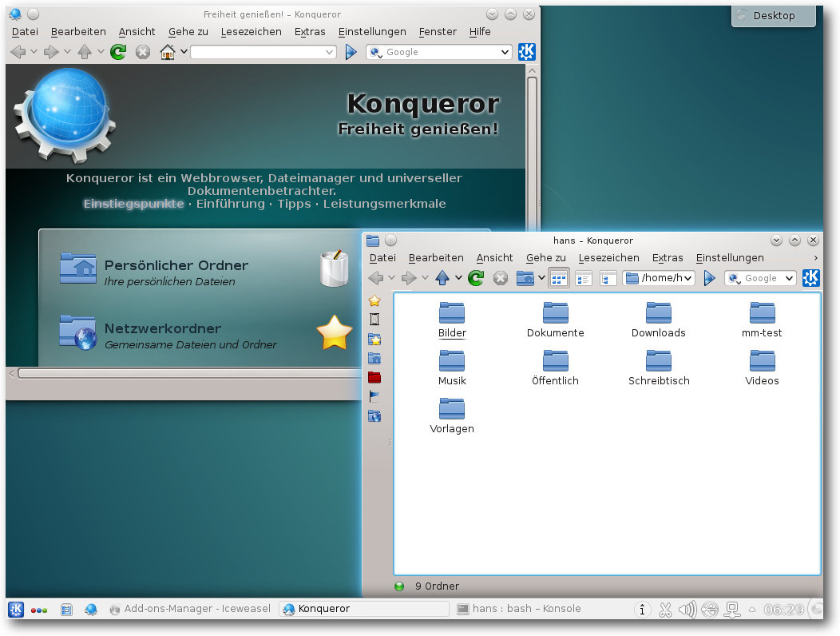The height and width of the screenshot is (636, 840).
Task: Click the network globe icon in the tray
Action: click(710, 609)
